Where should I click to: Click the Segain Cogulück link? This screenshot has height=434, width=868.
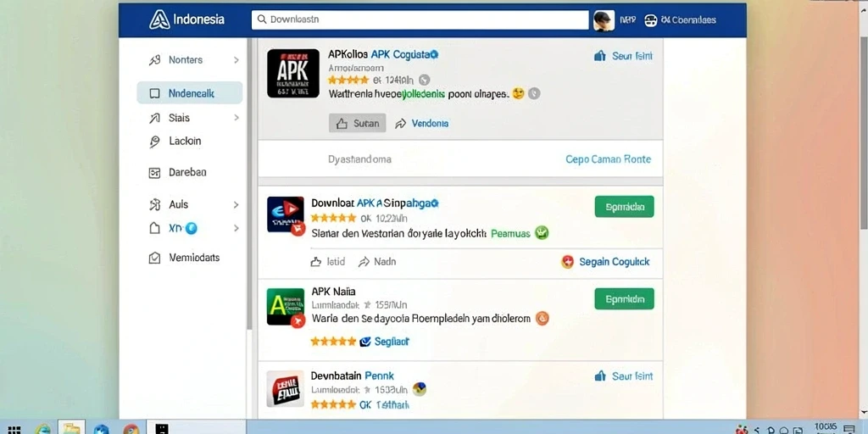[614, 262]
